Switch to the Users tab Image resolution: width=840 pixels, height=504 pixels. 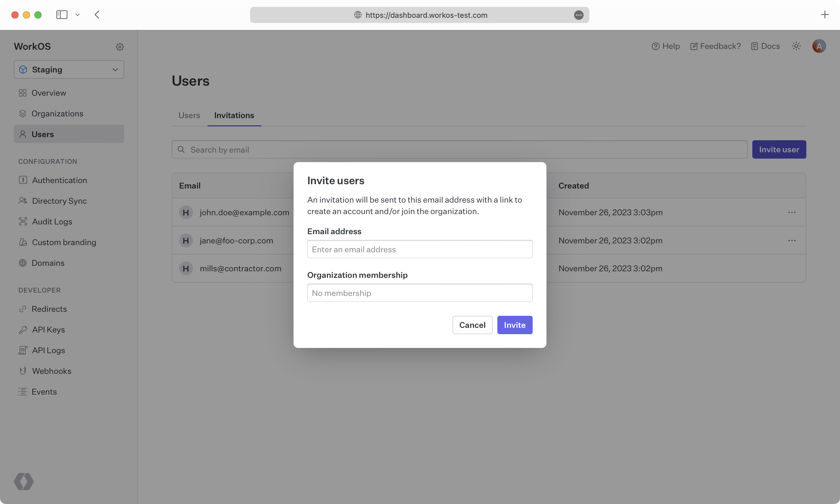tap(189, 116)
